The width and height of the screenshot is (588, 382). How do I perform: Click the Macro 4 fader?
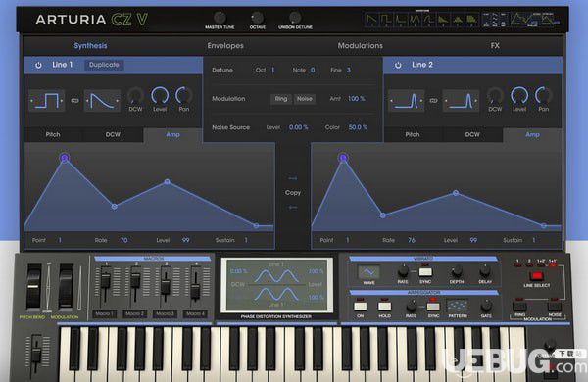pyautogui.click(x=195, y=292)
